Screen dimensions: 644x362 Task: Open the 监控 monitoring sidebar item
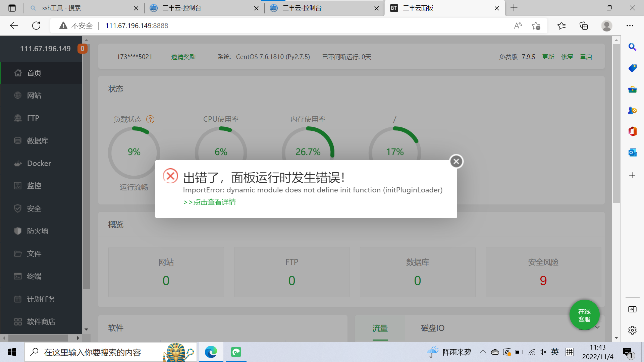pos(41,186)
